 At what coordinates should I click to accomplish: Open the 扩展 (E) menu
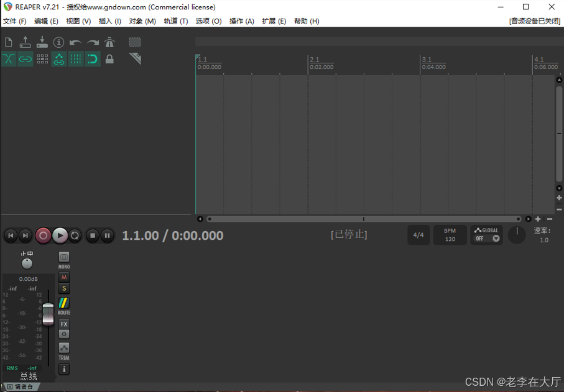(274, 21)
